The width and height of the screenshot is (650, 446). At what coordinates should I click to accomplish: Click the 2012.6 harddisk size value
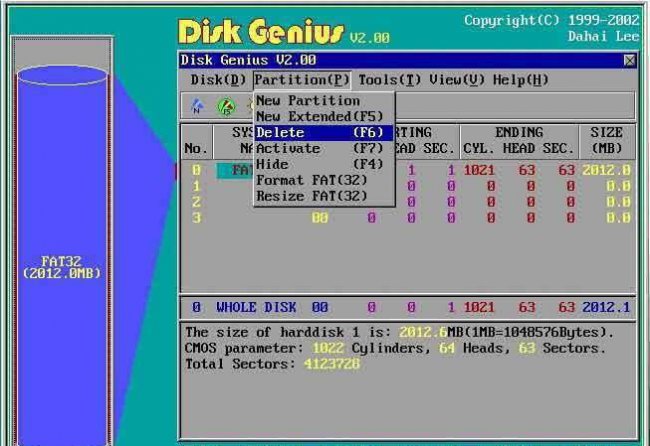tap(423, 332)
